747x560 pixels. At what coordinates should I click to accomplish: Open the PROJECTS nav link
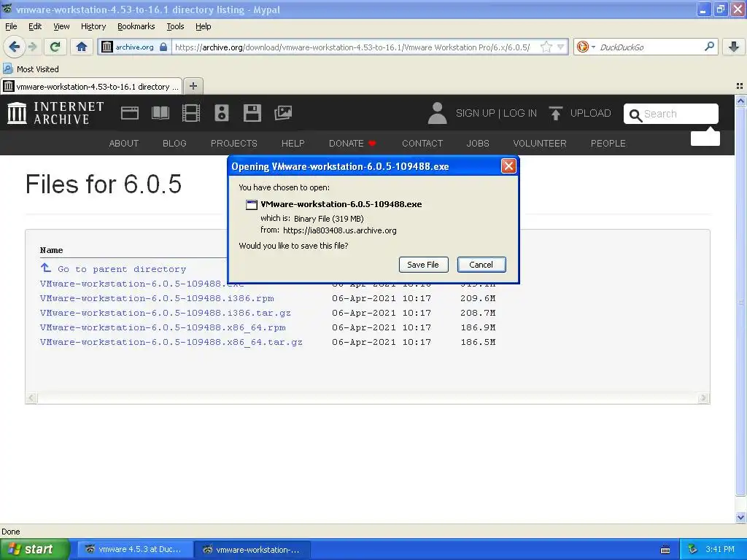tap(234, 144)
